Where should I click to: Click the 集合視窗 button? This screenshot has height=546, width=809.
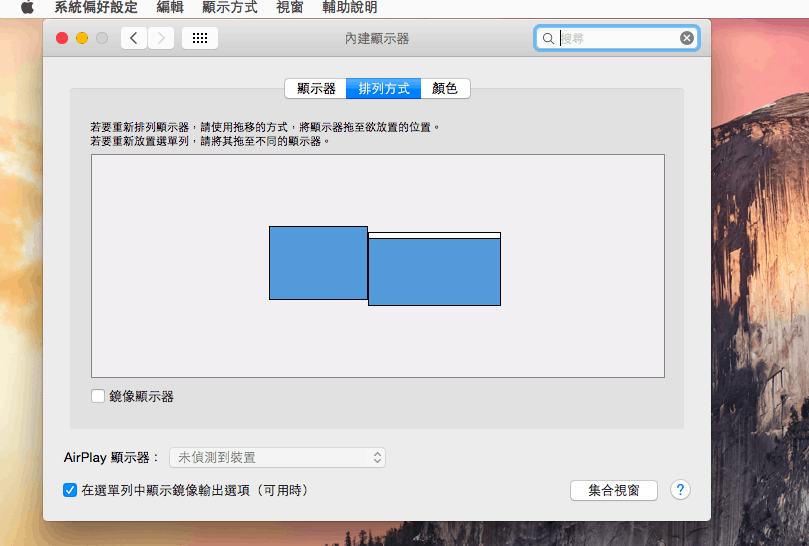coord(613,490)
